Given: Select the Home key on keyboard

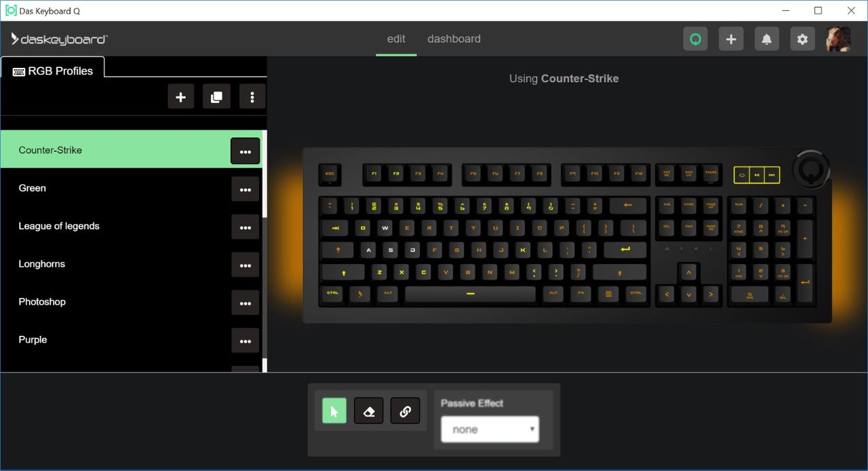Looking at the screenshot, I should [689, 206].
